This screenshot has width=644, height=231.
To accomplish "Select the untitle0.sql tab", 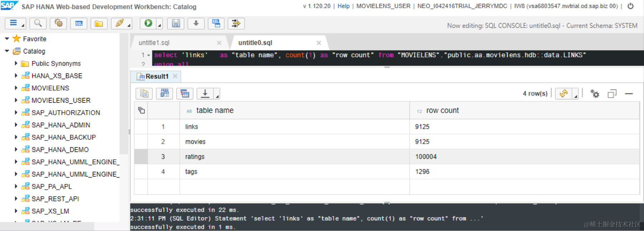I will [x=255, y=42].
